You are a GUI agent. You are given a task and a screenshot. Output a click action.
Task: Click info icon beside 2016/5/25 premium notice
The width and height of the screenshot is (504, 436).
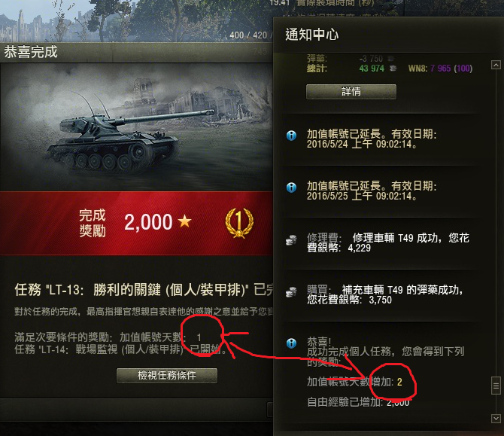pos(291,188)
